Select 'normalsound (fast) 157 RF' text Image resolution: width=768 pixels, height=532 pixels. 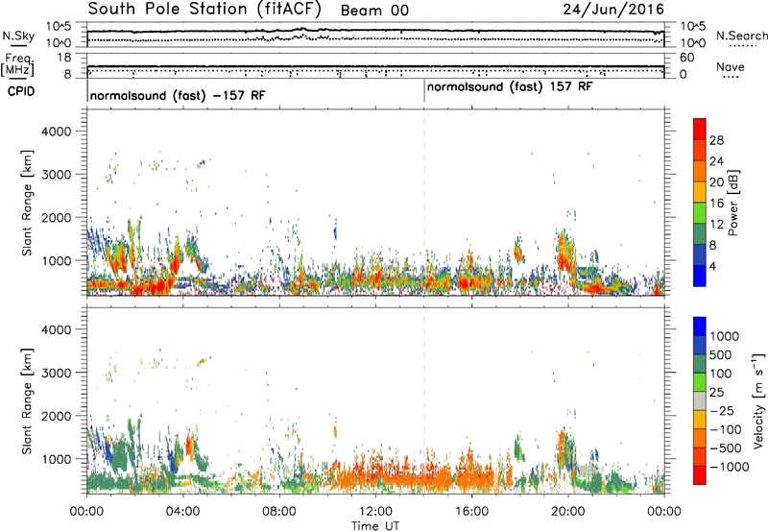click(x=510, y=87)
